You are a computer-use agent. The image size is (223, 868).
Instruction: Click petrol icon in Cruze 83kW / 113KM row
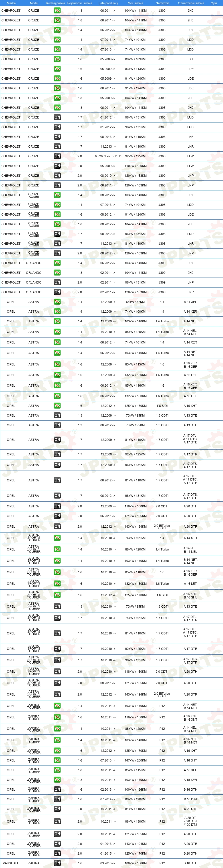(x=57, y=69)
